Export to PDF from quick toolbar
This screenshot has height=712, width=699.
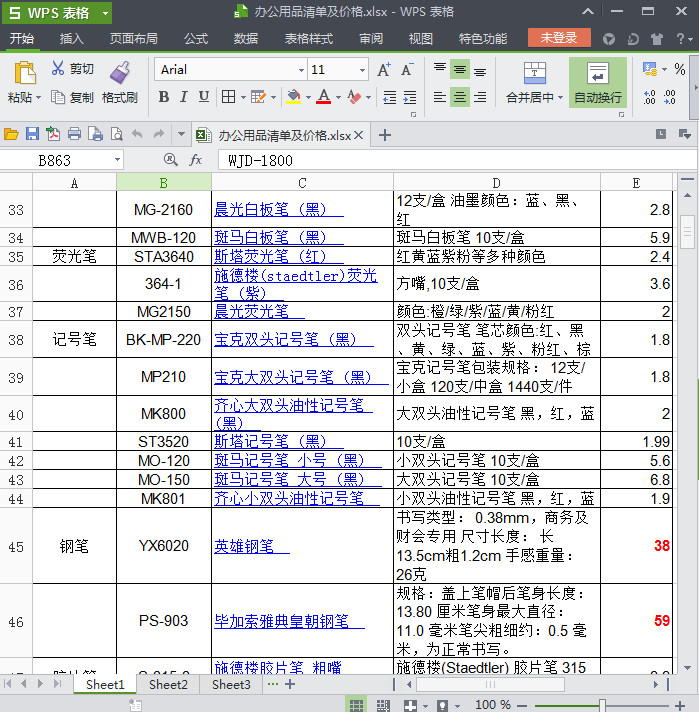[53, 134]
